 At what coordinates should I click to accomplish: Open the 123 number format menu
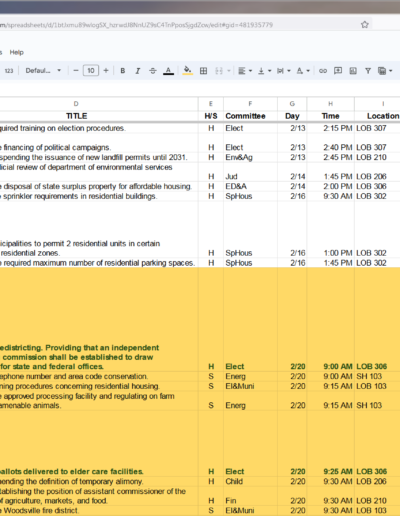[9, 71]
